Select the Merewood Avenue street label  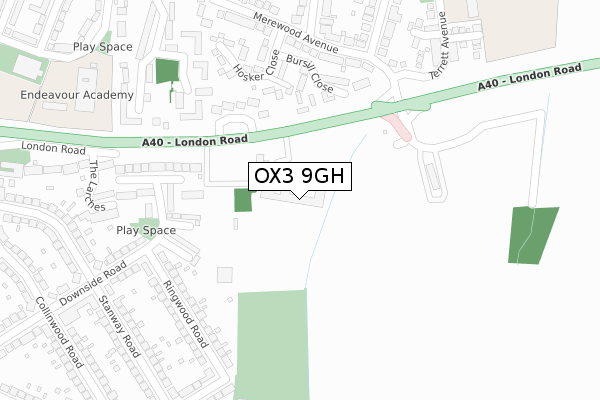coord(296,33)
